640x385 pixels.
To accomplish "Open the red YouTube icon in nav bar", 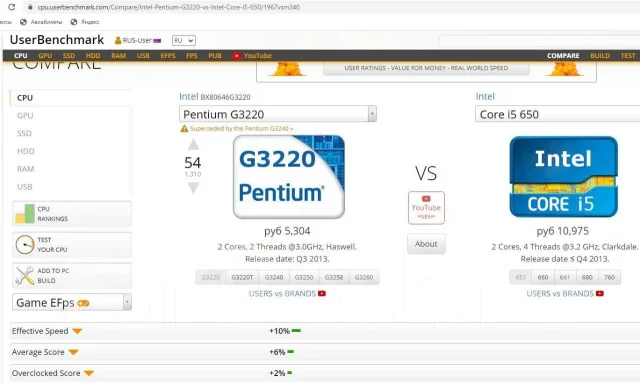I will tap(236, 56).
